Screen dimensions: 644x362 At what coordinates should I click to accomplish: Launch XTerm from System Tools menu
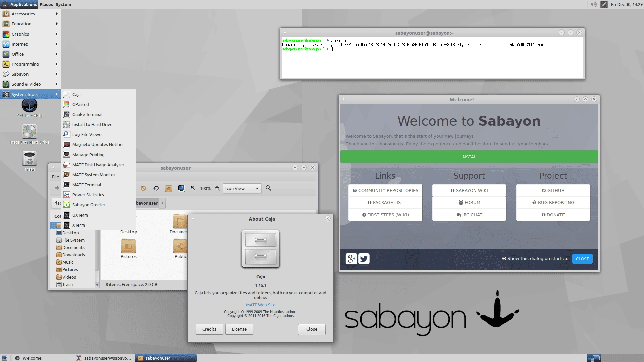98,225
